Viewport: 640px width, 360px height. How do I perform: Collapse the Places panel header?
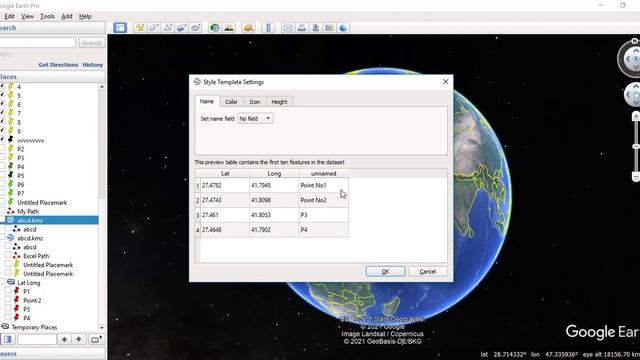point(52,77)
